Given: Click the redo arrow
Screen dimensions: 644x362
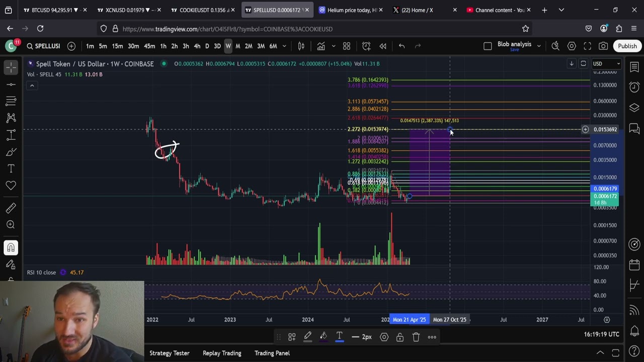Looking at the screenshot, I should pyautogui.click(x=418, y=46).
